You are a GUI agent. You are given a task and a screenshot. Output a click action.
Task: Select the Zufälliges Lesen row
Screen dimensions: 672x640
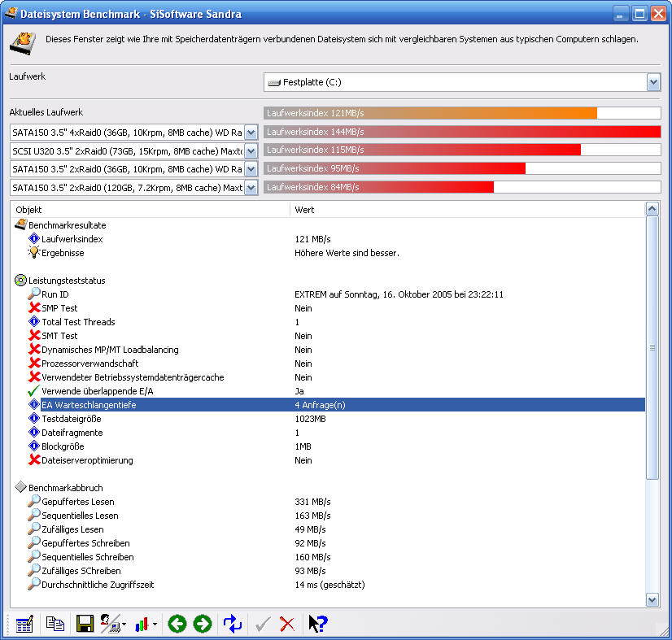pos(337,529)
